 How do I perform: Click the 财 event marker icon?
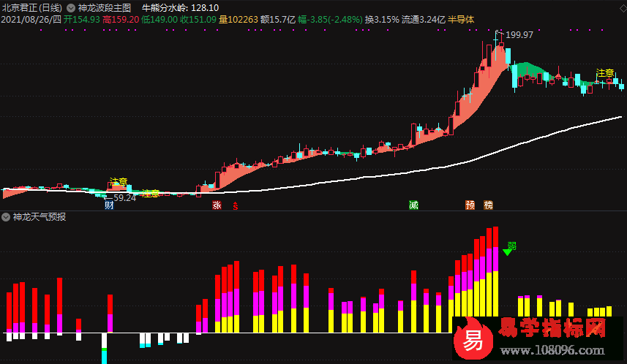tap(109, 205)
